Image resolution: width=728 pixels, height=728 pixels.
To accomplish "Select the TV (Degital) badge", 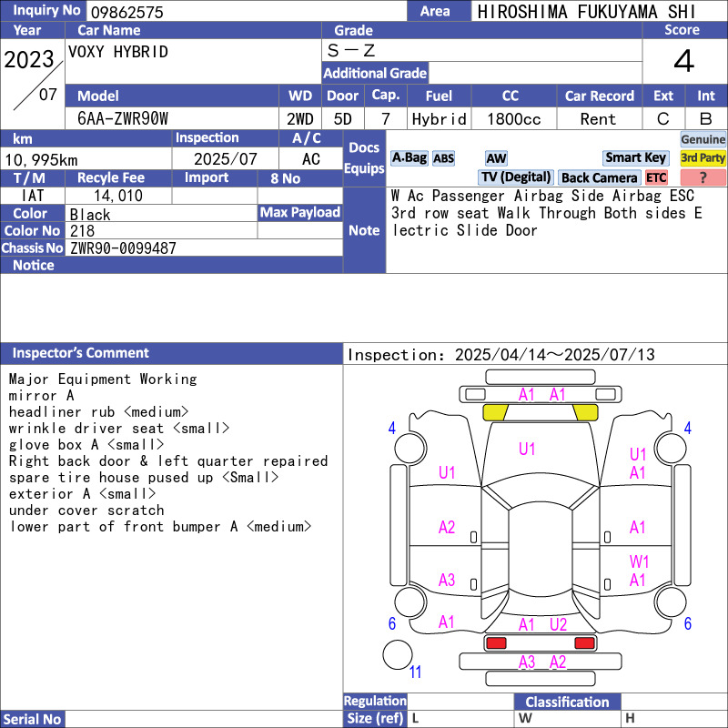I will (516, 177).
